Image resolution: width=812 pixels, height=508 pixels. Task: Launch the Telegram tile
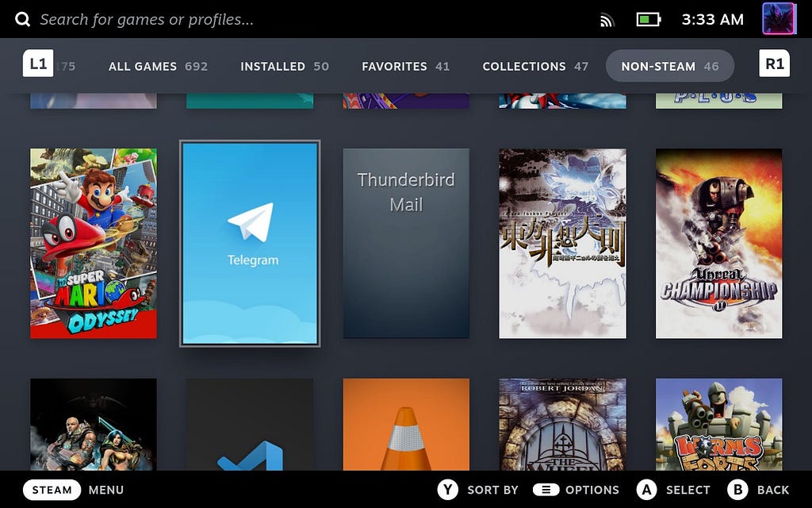point(250,244)
